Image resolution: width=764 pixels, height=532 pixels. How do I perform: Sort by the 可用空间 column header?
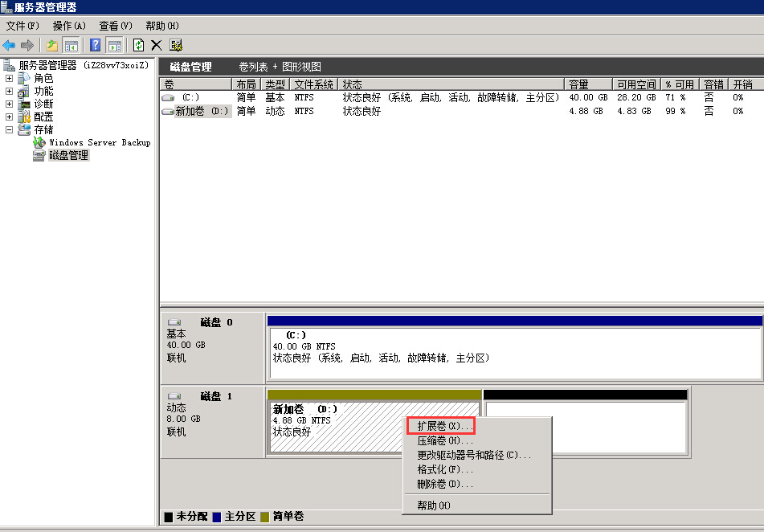(x=635, y=84)
